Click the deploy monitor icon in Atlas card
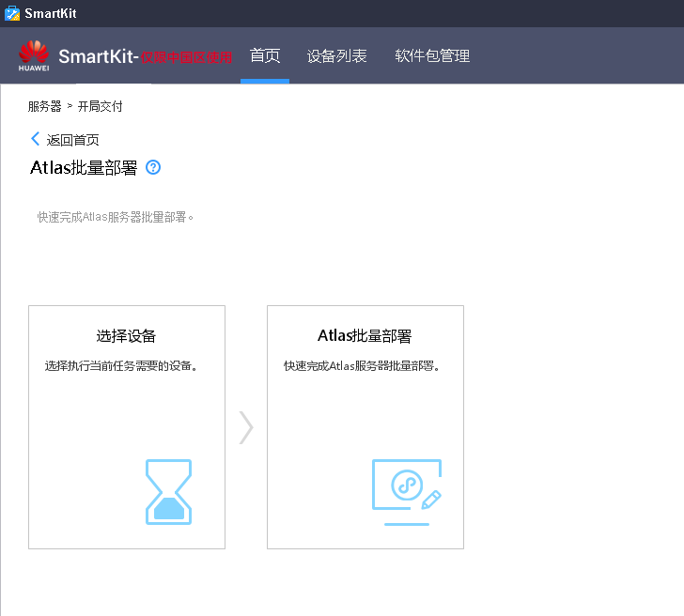 [407, 492]
